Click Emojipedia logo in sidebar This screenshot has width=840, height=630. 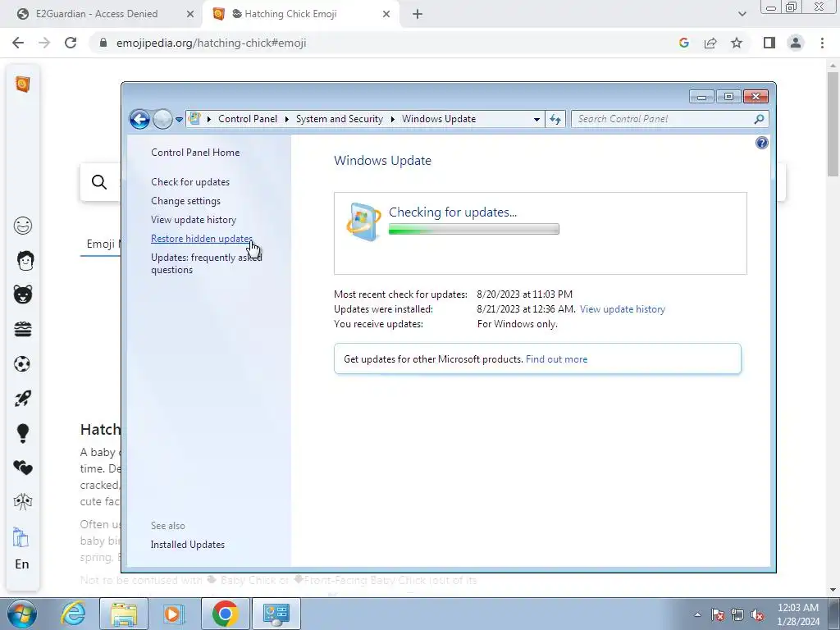(x=22, y=84)
